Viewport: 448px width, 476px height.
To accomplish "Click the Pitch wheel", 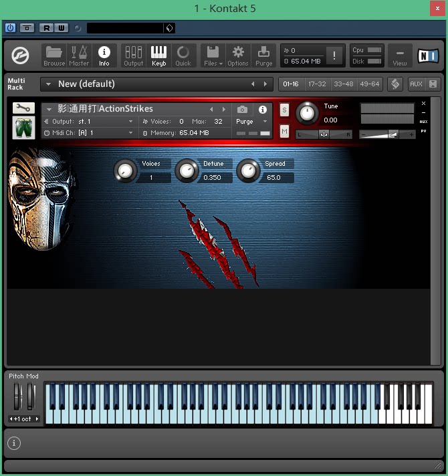I will click(17, 396).
